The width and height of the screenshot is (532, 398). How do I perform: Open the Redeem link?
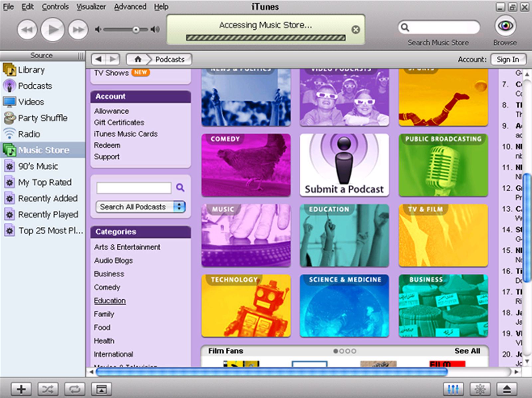coord(107,145)
